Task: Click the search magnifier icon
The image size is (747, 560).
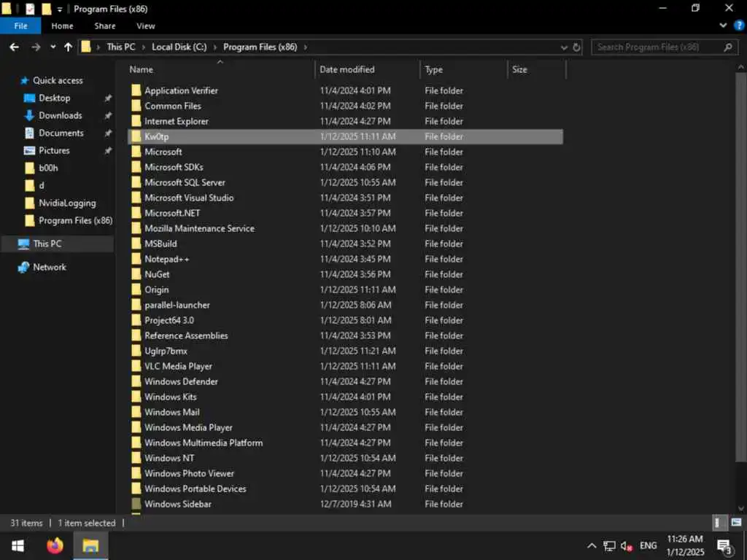Action: tap(728, 47)
